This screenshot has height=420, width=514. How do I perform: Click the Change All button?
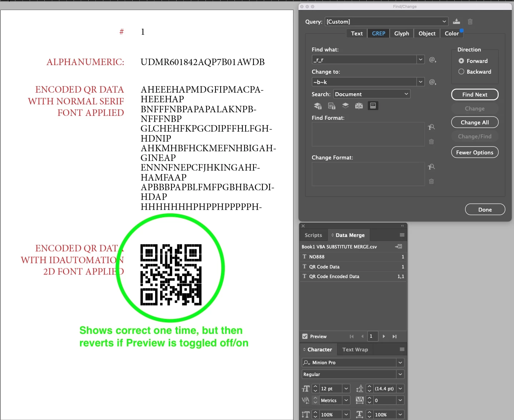[475, 122]
